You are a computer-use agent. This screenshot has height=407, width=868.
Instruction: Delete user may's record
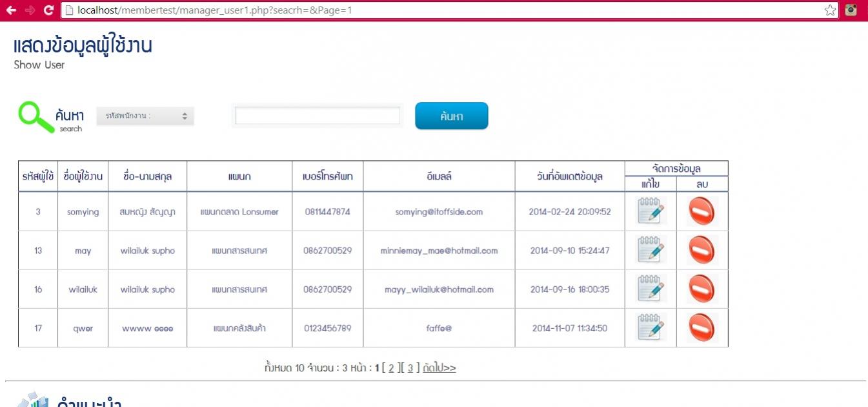(x=702, y=250)
